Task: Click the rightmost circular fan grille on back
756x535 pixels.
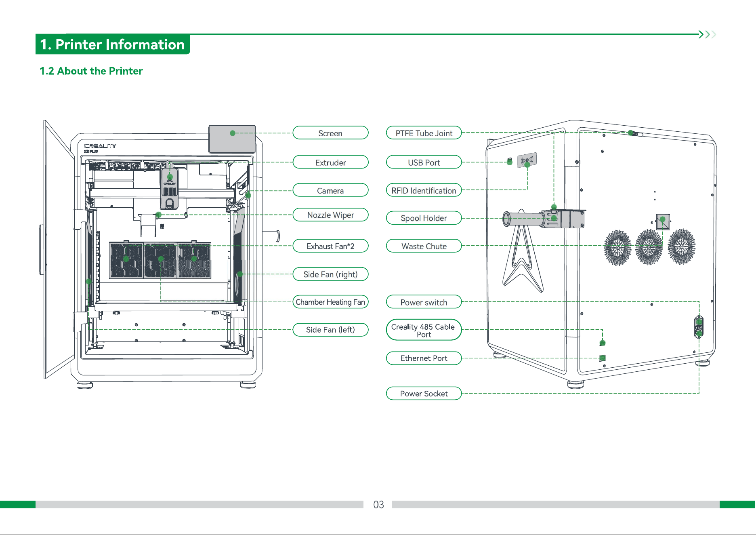Action: pos(681,246)
